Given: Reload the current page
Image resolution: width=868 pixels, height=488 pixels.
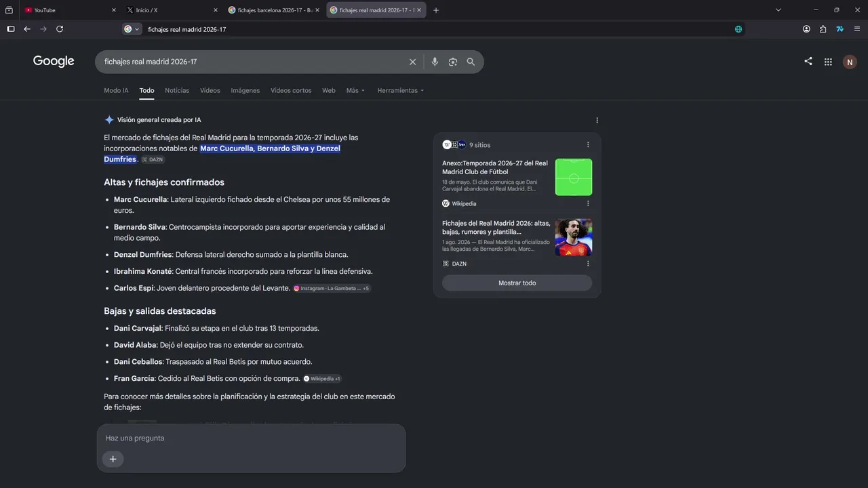Looking at the screenshot, I should click(x=60, y=29).
